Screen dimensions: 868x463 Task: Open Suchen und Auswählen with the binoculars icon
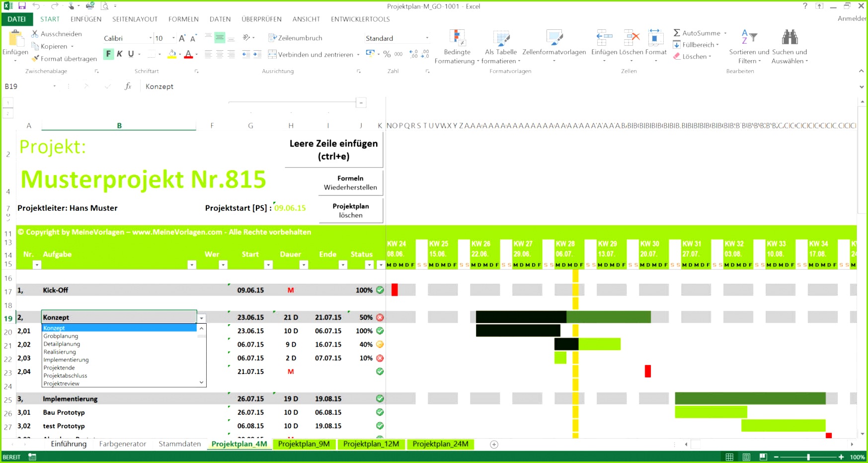789,37
